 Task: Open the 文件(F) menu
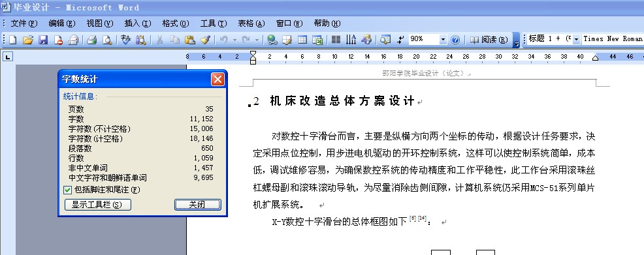24,23
